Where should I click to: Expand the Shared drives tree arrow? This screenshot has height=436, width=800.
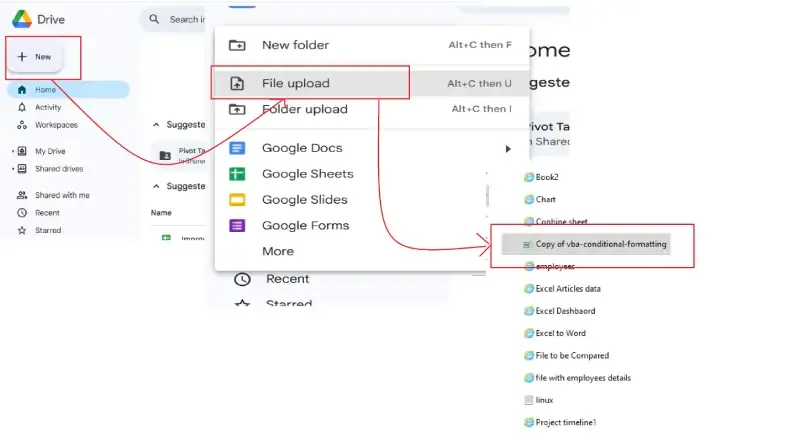(13, 169)
